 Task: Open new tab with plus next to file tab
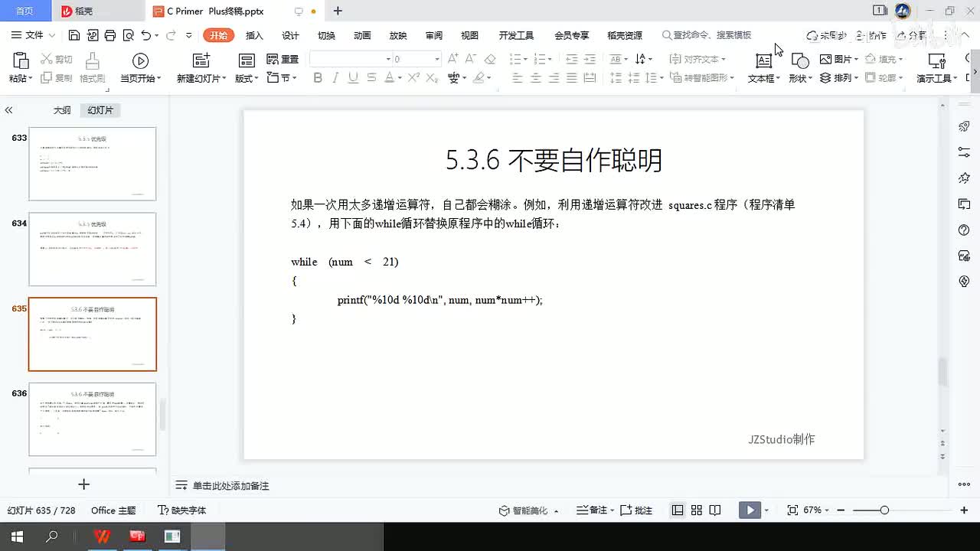click(338, 11)
